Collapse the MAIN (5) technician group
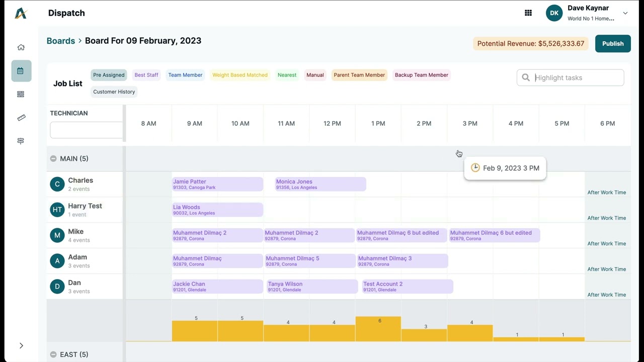The image size is (644, 362). [x=53, y=159]
